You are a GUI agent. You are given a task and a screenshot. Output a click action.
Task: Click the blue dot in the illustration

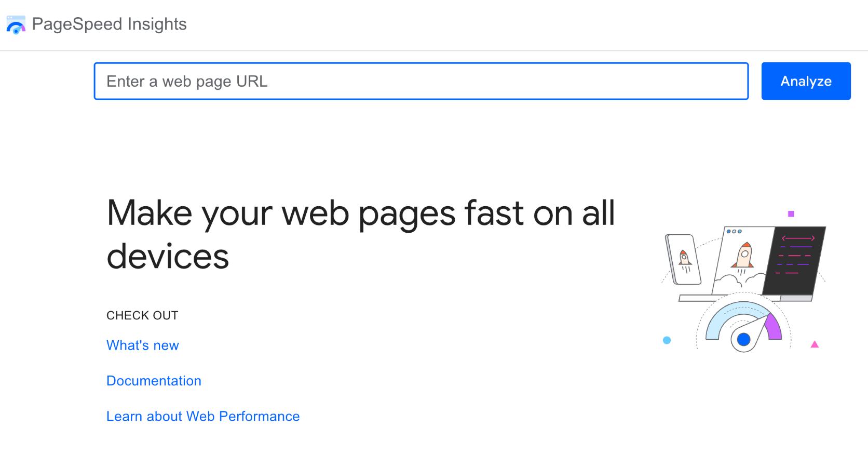pos(666,340)
